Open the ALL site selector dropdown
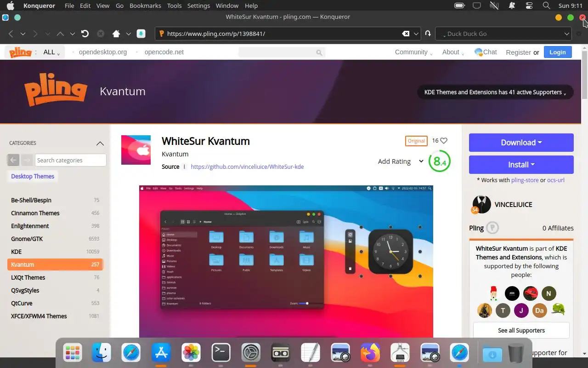This screenshot has height=368, width=588. [52, 52]
